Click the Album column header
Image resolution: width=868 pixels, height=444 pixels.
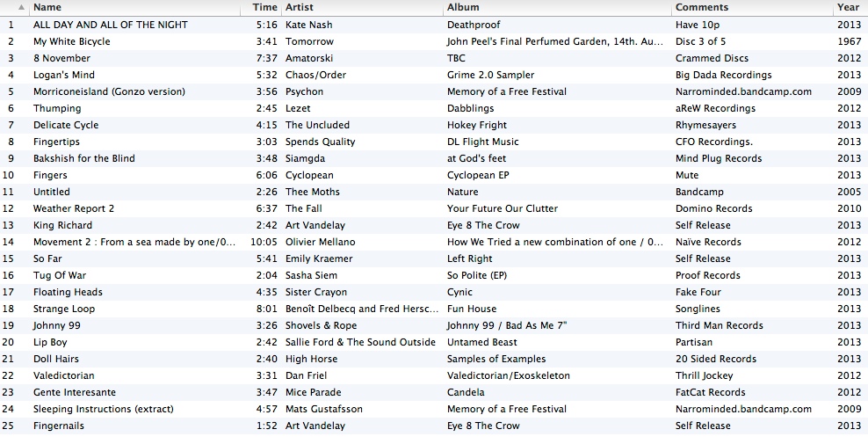pyautogui.click(x=463, y=7)
